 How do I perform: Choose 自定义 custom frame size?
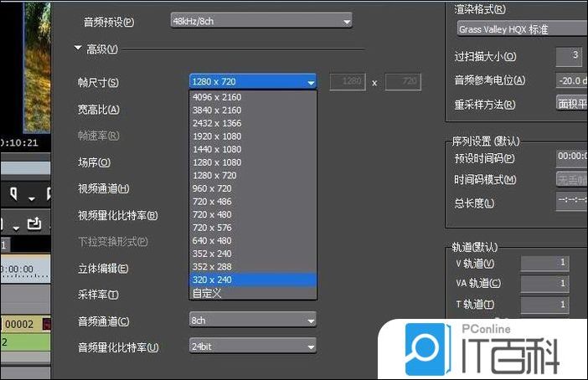[x=253, y=293]
